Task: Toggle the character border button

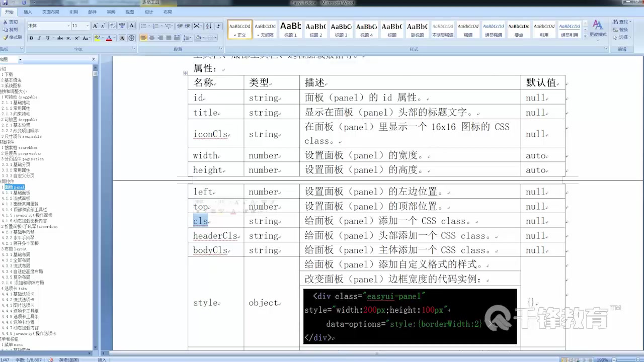Action: (132, 26)
